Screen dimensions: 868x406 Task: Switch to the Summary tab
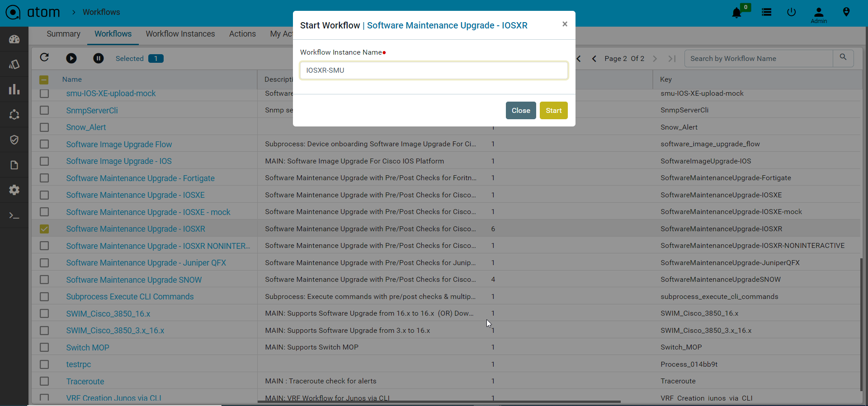(63, 34)
